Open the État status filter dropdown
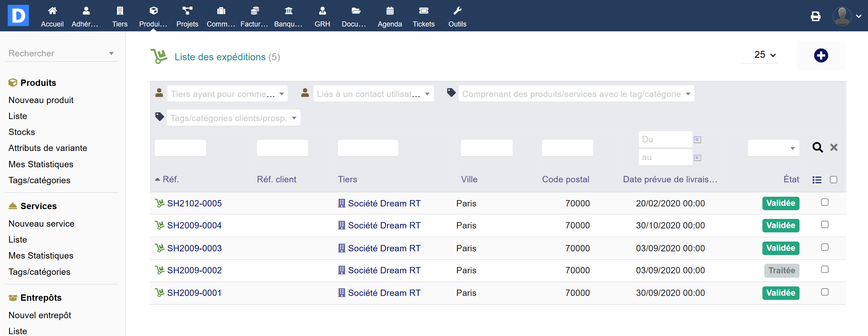The image size is (868, 336). [773, 148]
